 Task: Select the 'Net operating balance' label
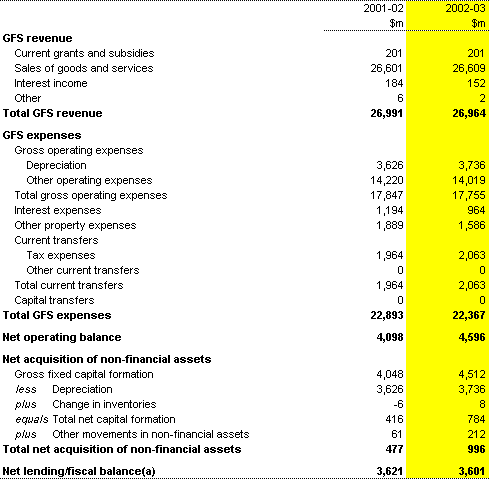(x=62, y=338)
